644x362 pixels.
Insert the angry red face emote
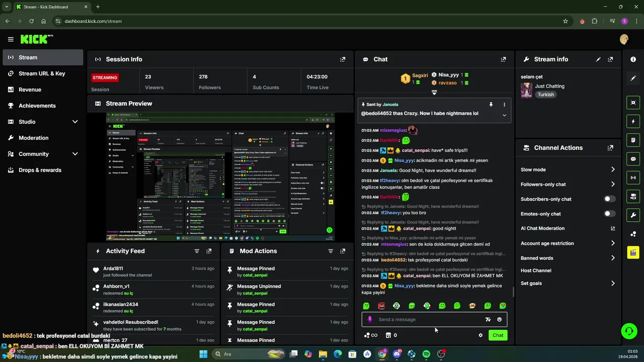coord(381,306)
